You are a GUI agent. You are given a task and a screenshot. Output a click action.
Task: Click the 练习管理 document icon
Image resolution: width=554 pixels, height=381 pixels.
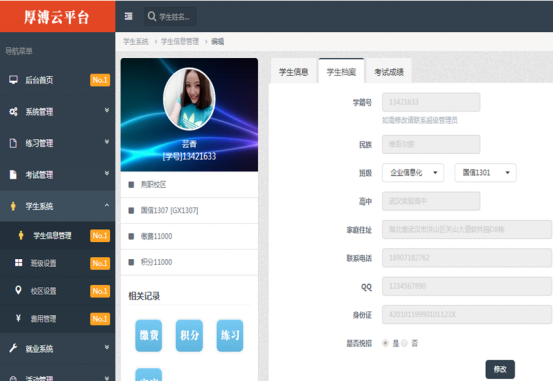[x=13, y=143]
